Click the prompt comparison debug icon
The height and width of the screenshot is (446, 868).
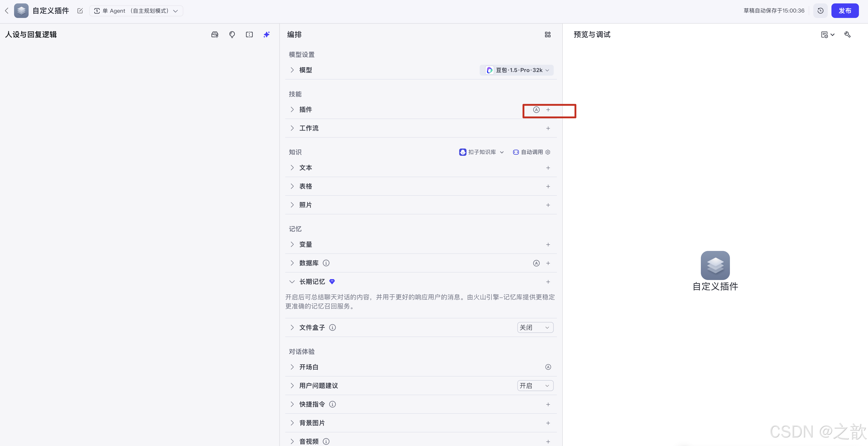[x=249, y=34]
